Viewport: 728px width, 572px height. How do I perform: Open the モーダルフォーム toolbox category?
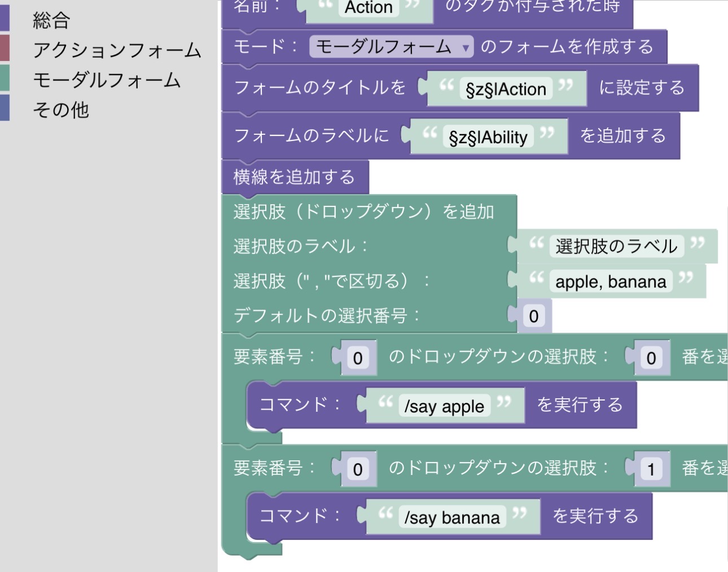coord(107,80)
